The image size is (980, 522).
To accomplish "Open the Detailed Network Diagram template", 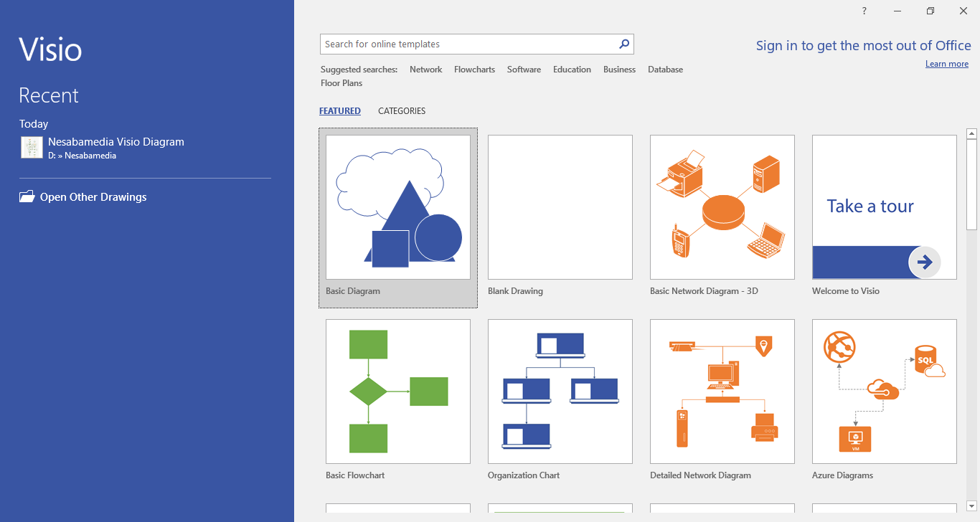I will [x=722, y=391].
